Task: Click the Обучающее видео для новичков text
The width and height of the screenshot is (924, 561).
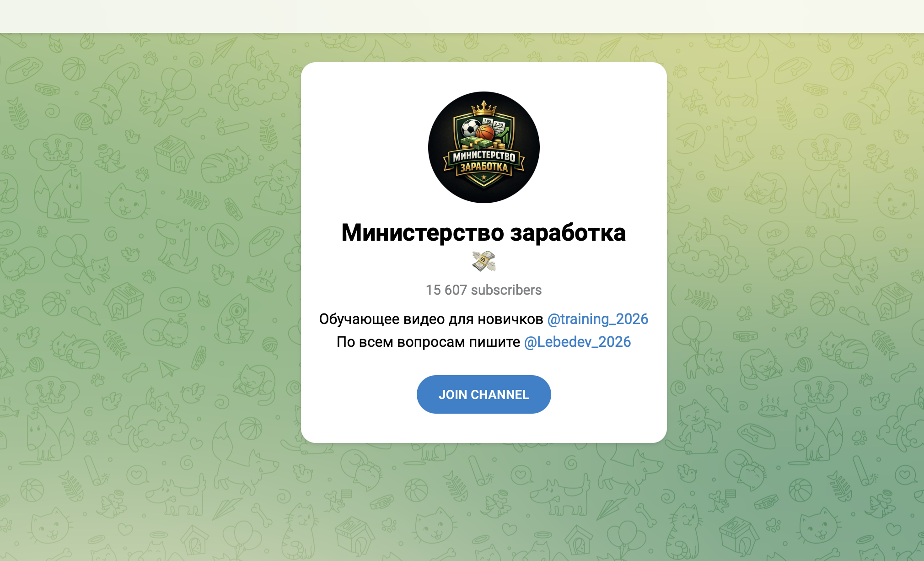Action: (431, 319)
